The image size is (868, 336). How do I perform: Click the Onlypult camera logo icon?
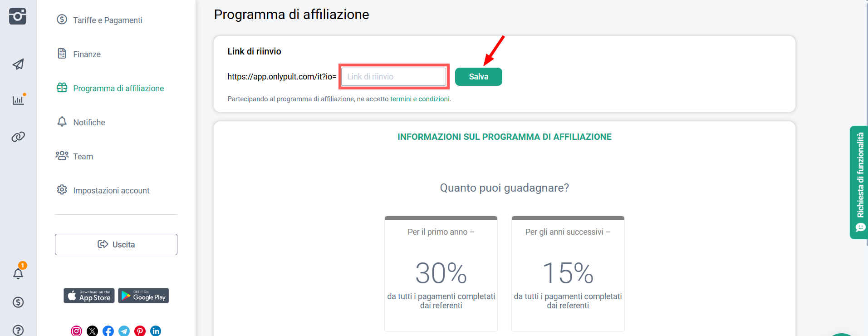point(18,16)
